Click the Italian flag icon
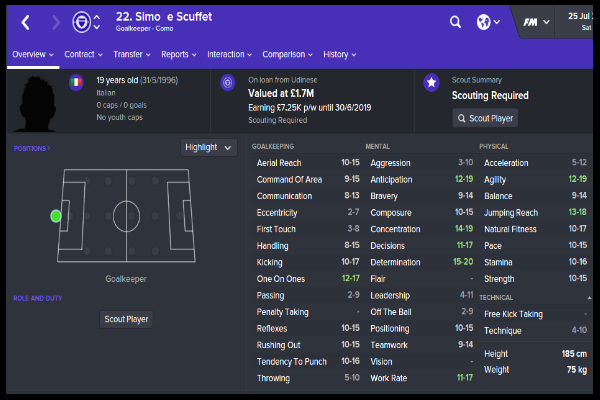Viewport: 600px width, 400px height. click(x=76, y=82)
